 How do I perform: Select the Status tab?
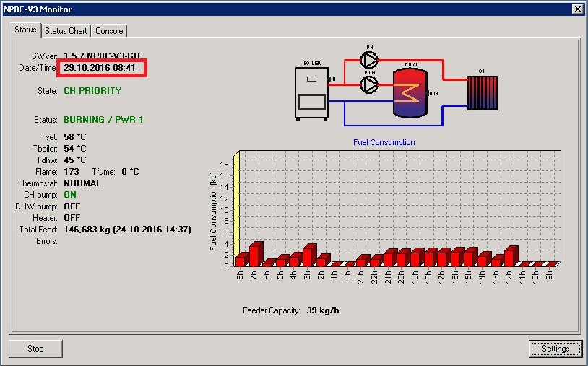25,30
